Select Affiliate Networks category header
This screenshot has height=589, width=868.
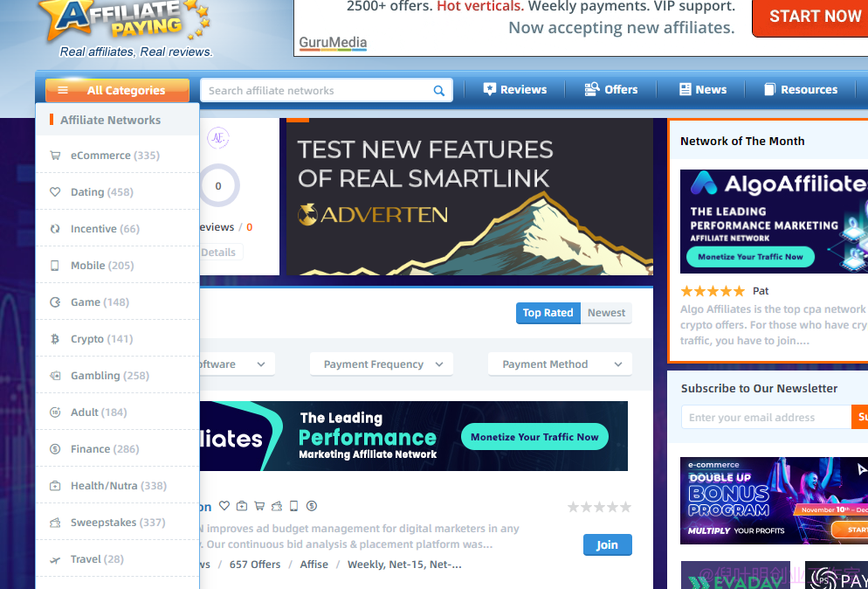pos(117,120)
